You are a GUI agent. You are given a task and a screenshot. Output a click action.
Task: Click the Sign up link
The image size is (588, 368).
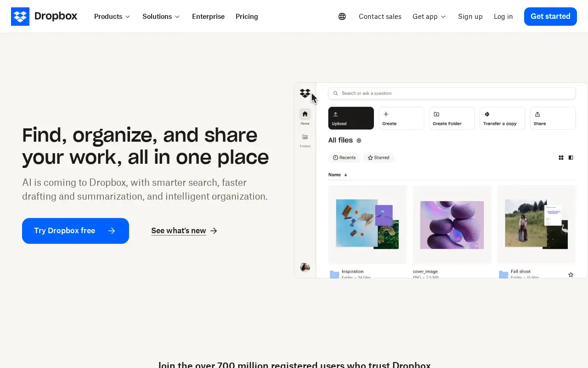pos(470,17)
